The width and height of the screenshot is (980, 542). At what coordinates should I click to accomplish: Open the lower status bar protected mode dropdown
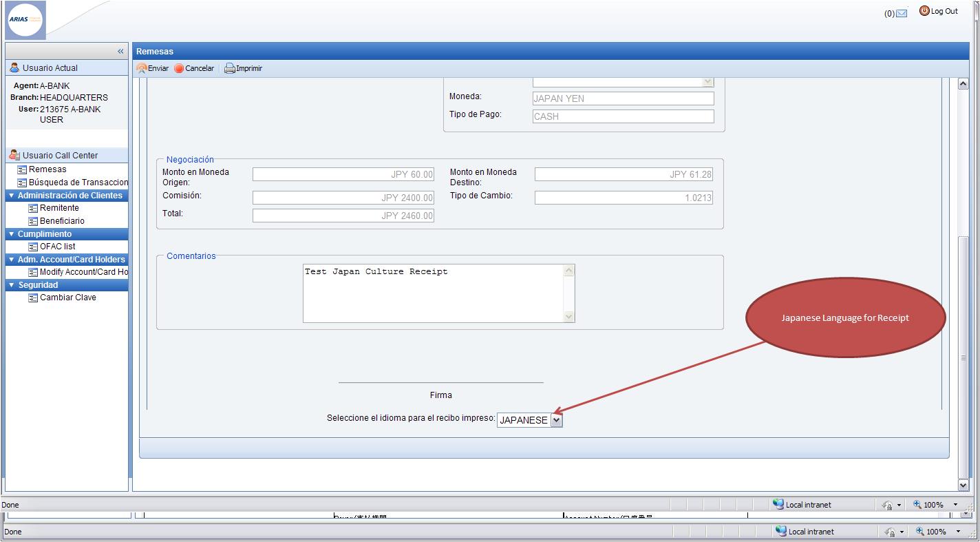pos(902,532)
